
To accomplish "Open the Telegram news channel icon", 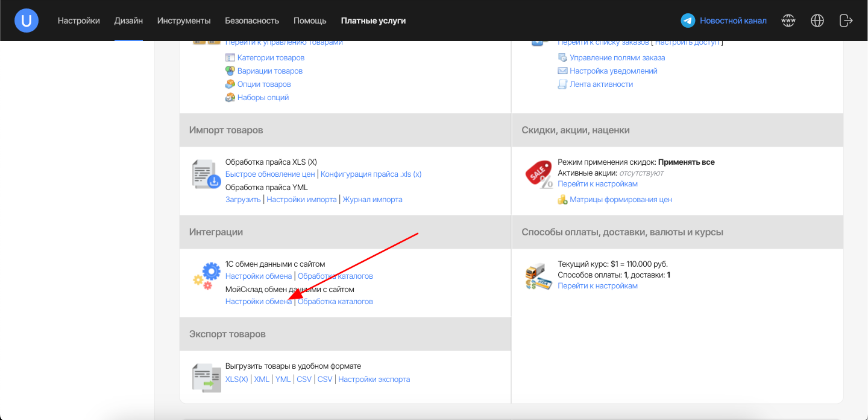I will (688, 21).
